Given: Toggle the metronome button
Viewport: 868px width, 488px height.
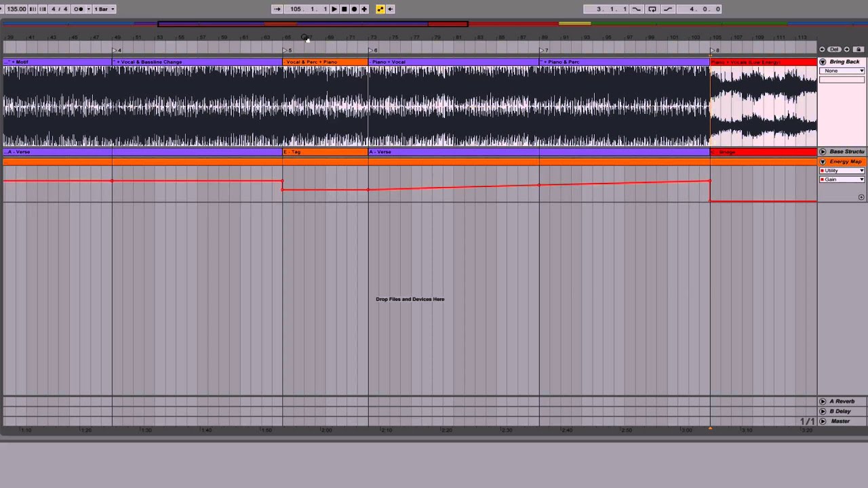Looking at the screenshot, I should (x=79, y=9).
